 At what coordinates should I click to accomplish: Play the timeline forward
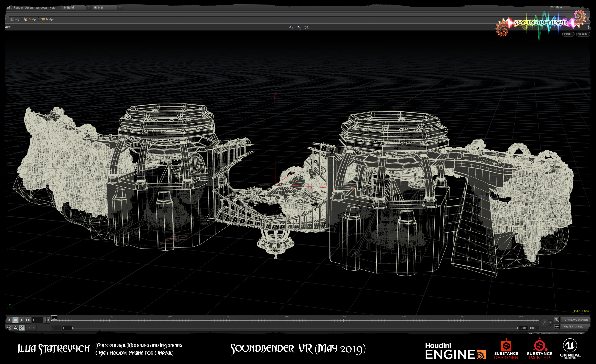pos(21,320)
